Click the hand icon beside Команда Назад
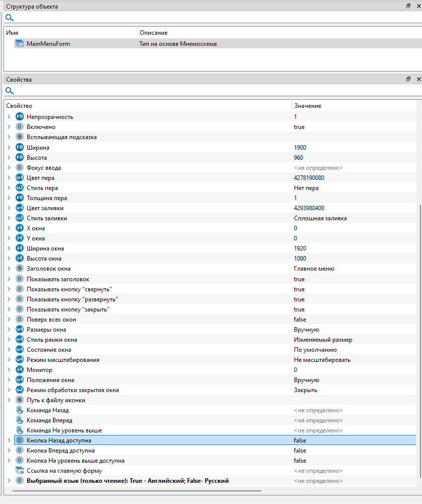The height and width of the screenshot is (504, 422). [x=20, y=410]
